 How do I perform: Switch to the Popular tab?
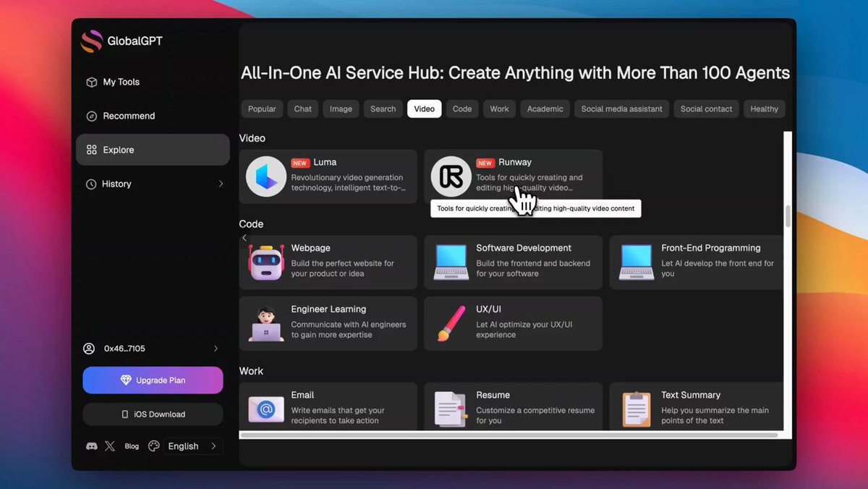(262, 109)
